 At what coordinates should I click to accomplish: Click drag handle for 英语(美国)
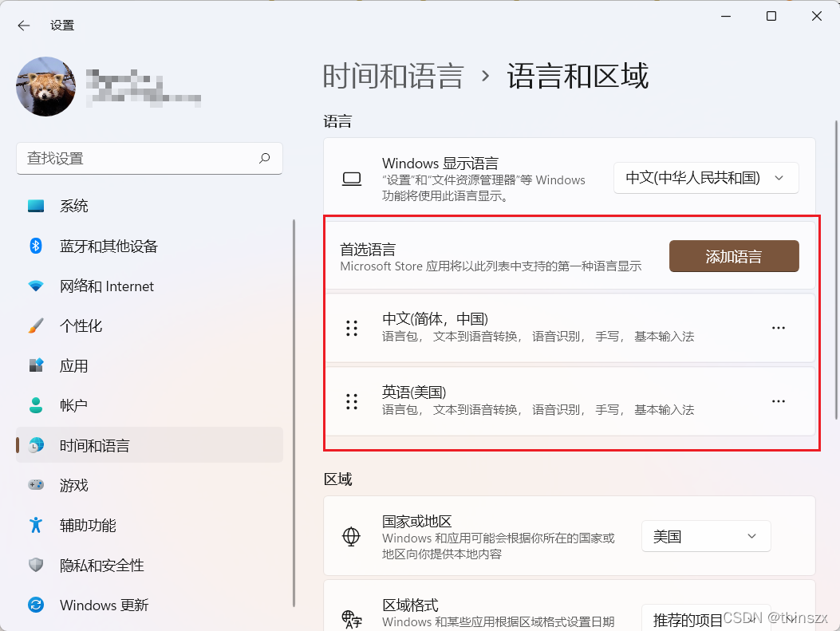coord(352,401)
